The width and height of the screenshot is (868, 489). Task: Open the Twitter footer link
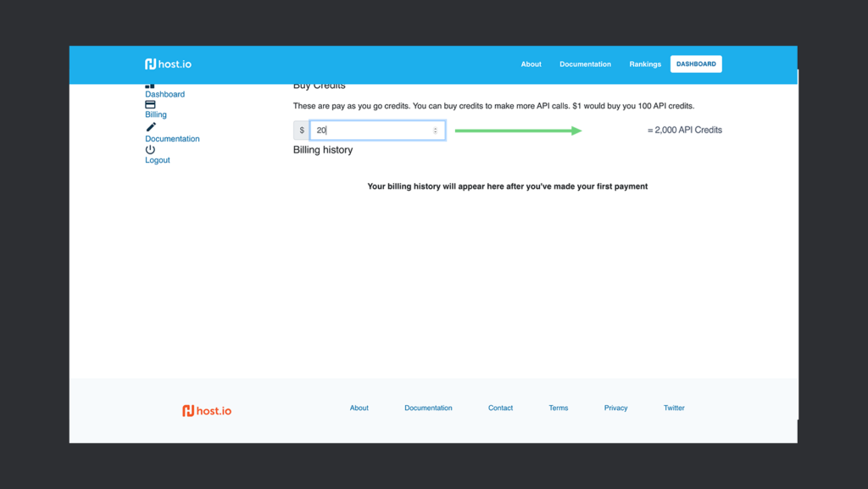(674, 408)
